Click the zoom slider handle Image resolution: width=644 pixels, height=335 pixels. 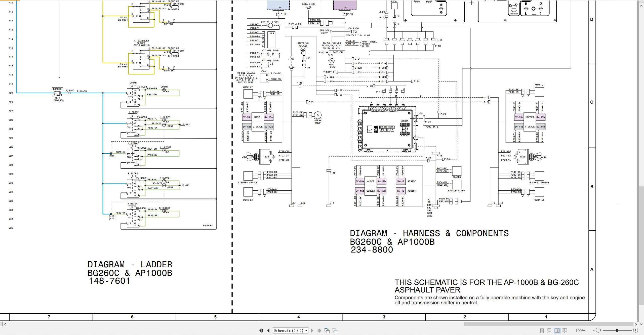tap(617, 330)
